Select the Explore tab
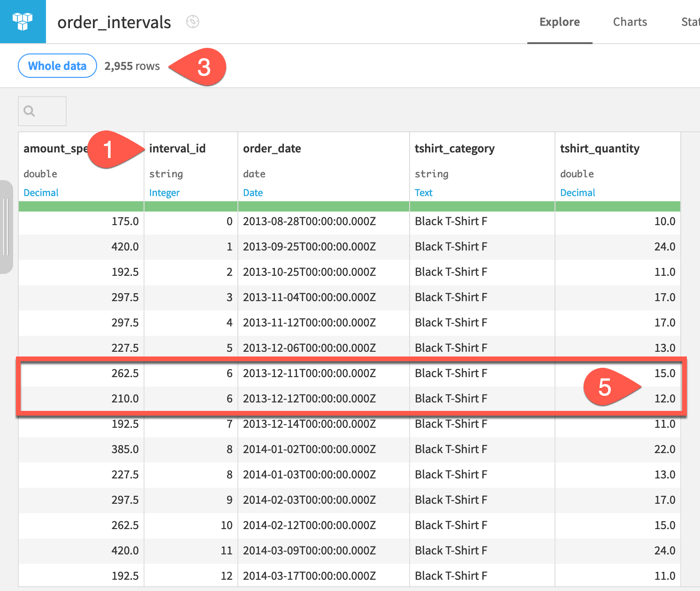The image size is (700, 591). click(x=559, y=22)
